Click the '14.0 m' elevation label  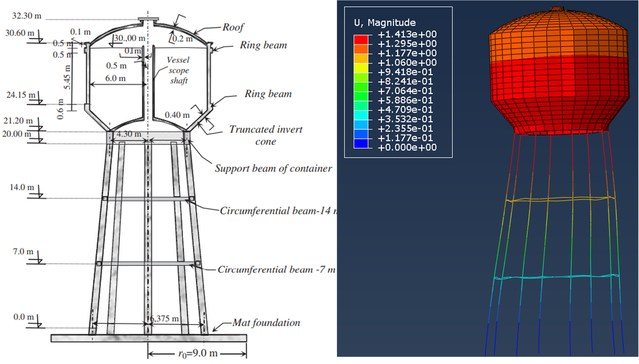[x=22, y=187]
